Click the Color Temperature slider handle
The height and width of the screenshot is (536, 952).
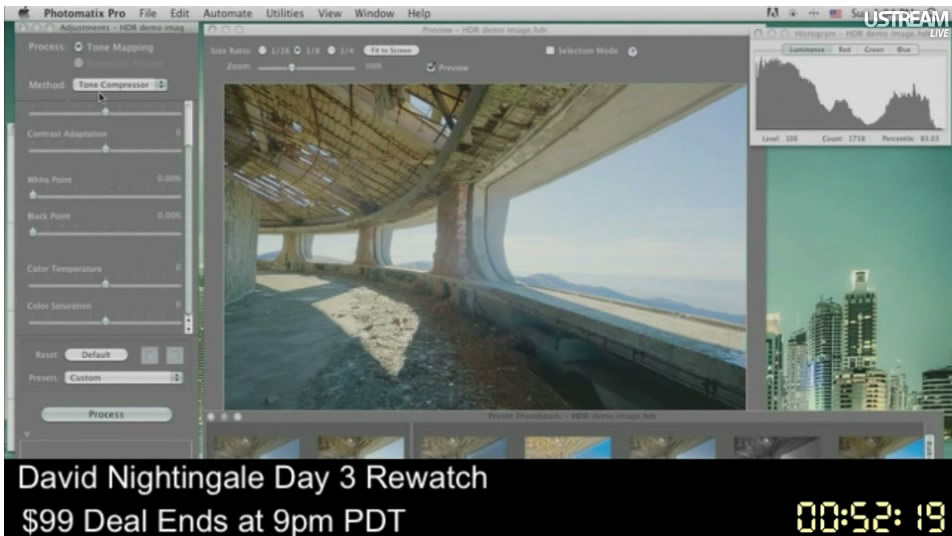106,283
